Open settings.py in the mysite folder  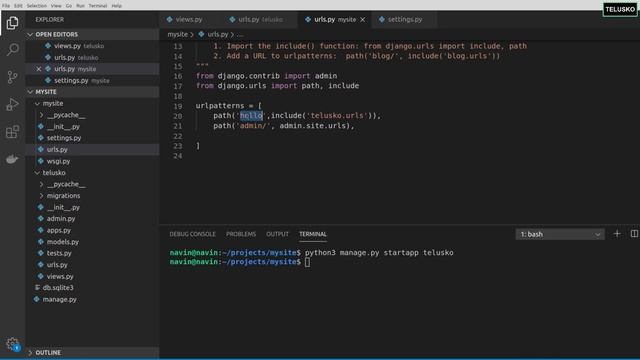pos(64,138)
